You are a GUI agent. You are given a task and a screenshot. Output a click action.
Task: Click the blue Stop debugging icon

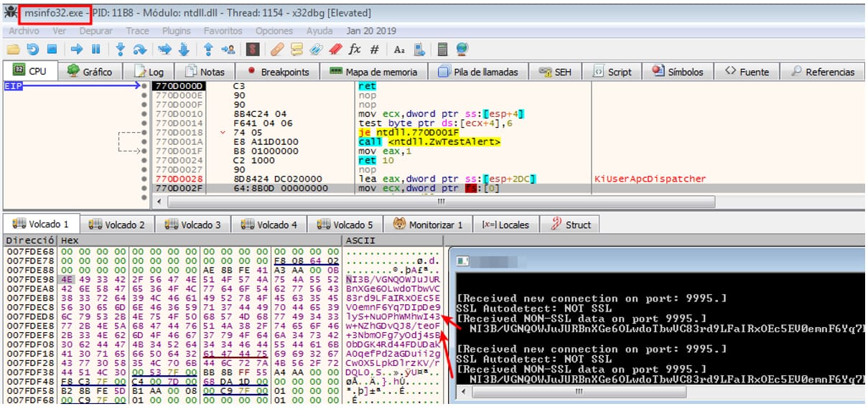pos(52,50)
